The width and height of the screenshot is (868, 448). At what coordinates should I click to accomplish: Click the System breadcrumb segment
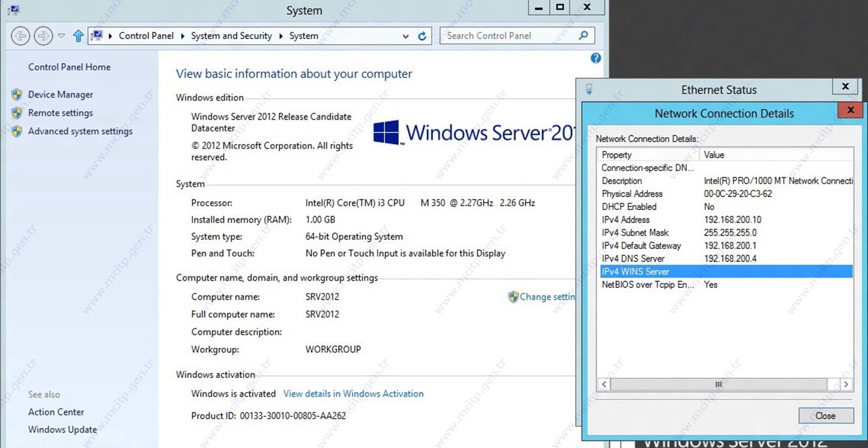coord(304,36)
